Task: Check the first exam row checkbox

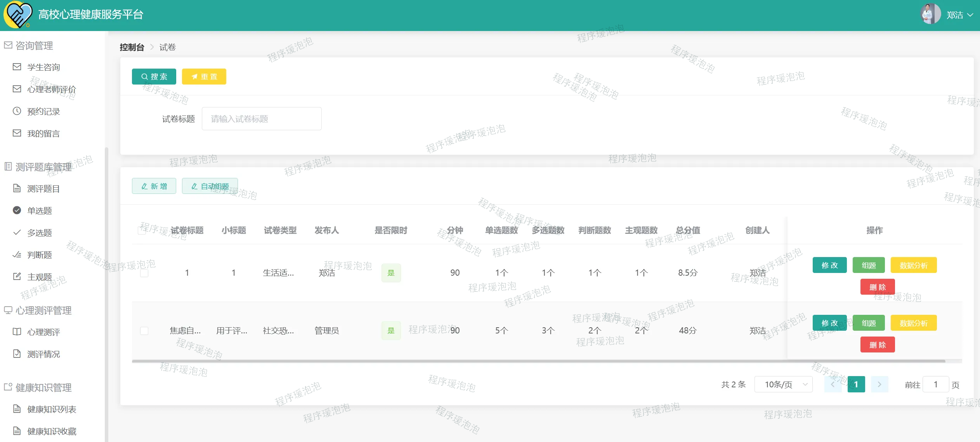Action: pos(144,273)
